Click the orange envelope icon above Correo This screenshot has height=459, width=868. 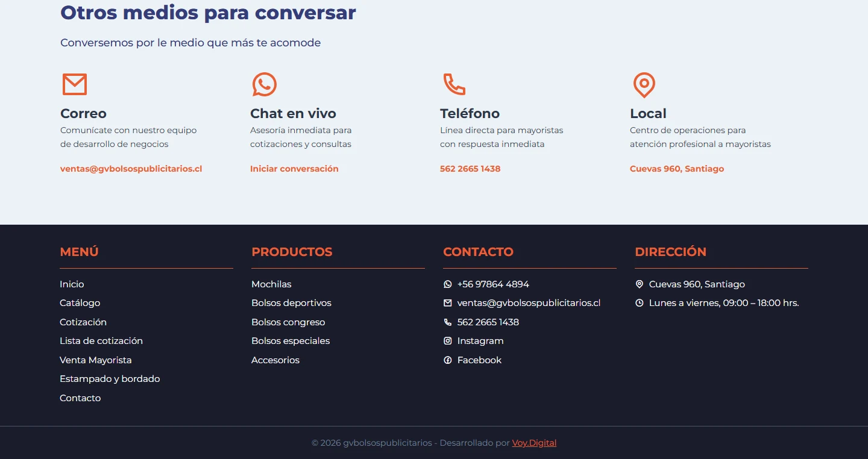pos(75,84)
